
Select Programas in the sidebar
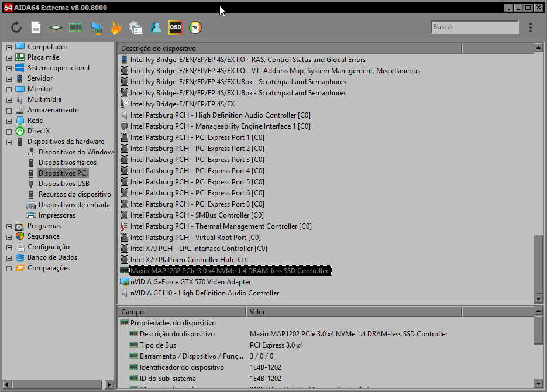click(x=44, y=226)
